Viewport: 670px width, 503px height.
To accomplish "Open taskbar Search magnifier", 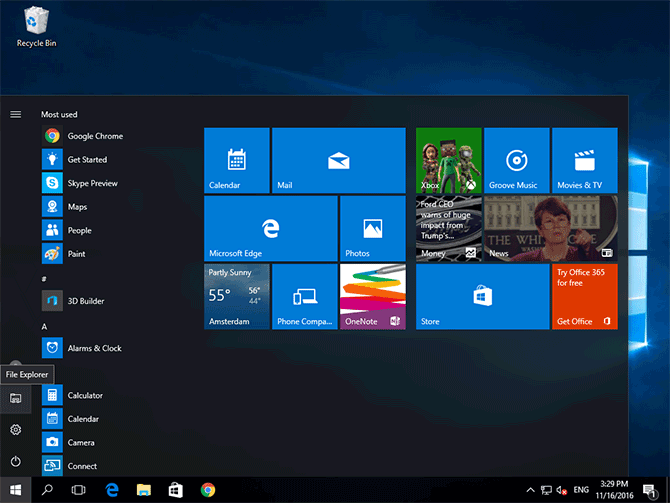I will (x=47, y=490).
